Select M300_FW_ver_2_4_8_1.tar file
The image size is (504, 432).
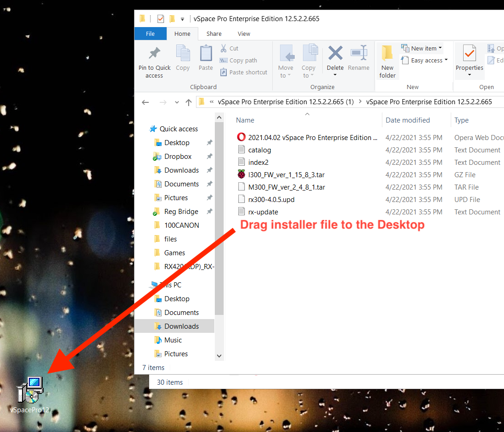pos(281,187)
